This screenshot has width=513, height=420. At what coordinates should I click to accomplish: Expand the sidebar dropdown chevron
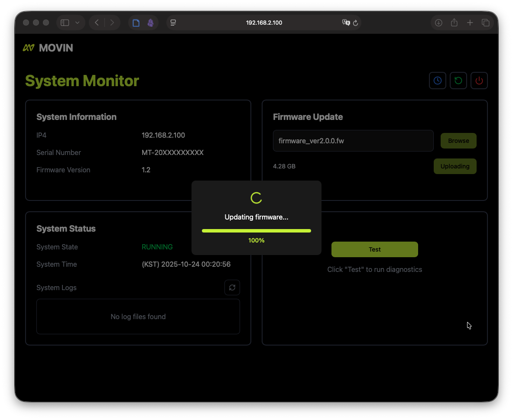click(x=78, y=23)
